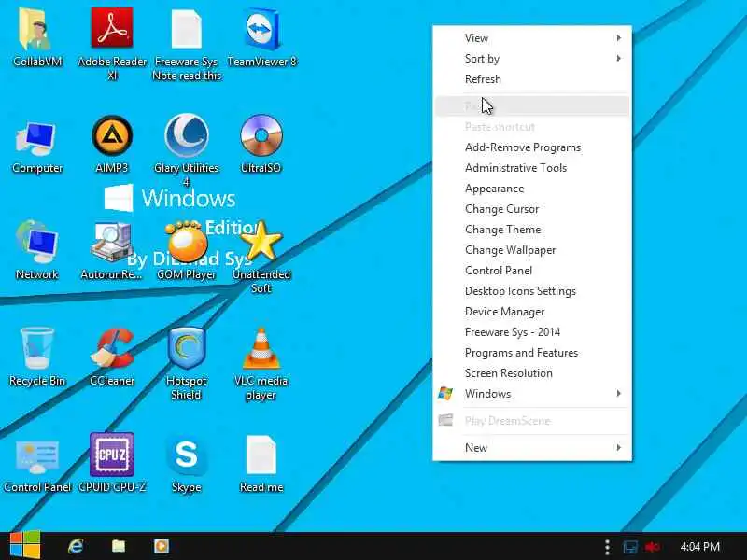
Task: Expand the Windows submenu
Action: (x=532, y=394)
